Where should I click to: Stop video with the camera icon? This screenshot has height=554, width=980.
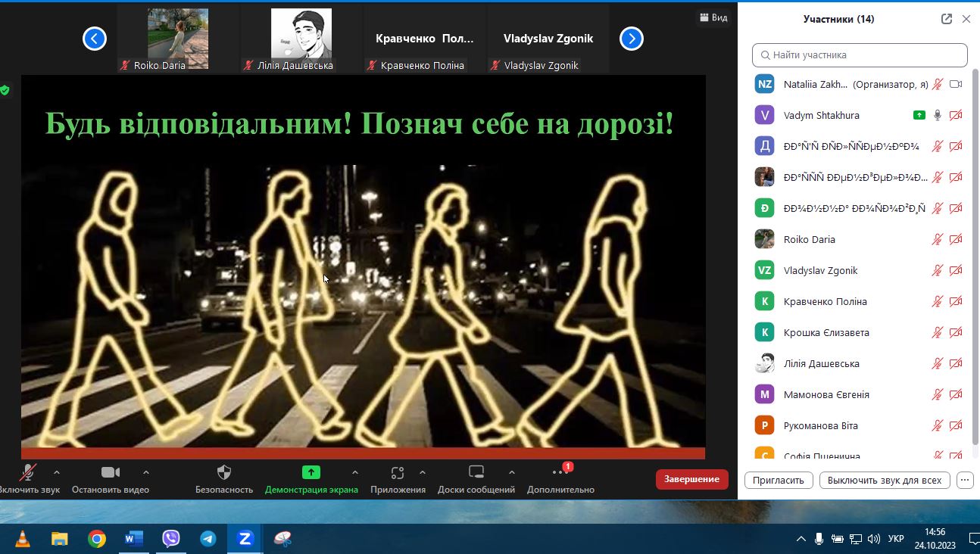pos(111,472)
